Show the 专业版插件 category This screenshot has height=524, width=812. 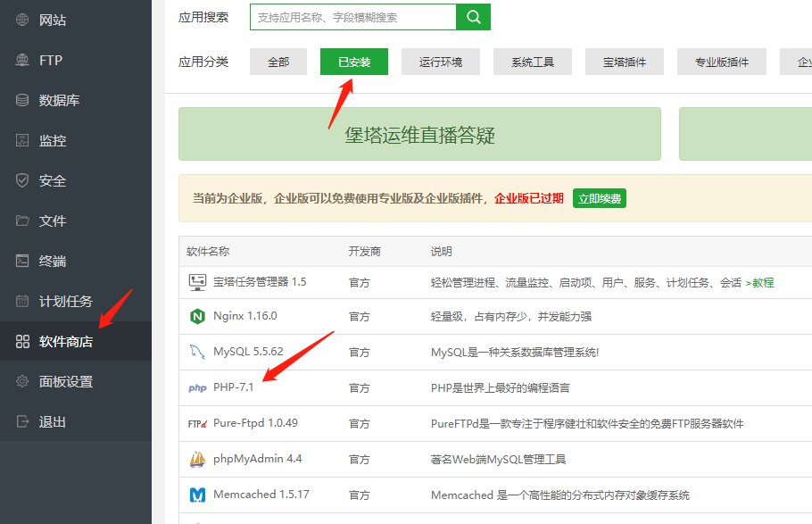(x=721, y=62)
